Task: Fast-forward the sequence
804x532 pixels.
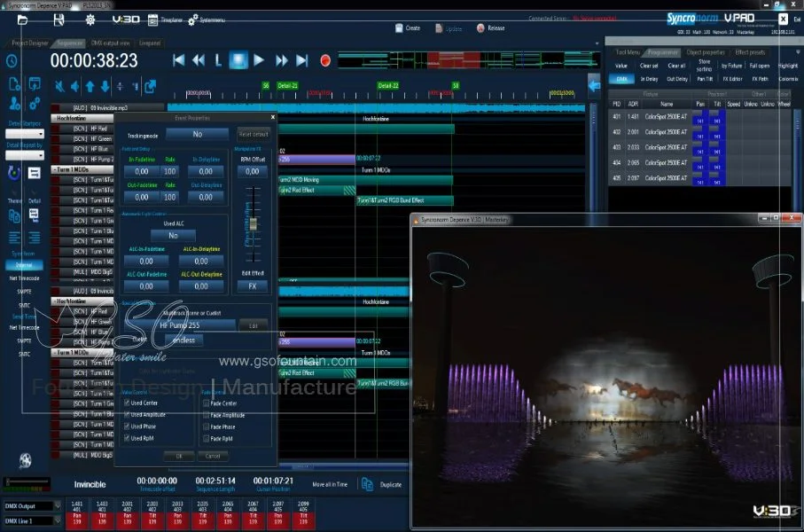Action: pos(281,60)
